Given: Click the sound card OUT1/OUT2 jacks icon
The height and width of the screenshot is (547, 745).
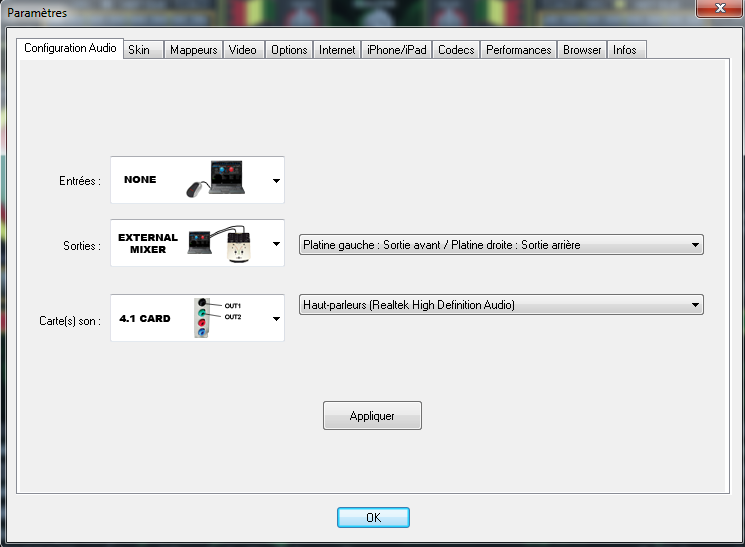Looking at the screenshot, I should (x=217, y=317).
